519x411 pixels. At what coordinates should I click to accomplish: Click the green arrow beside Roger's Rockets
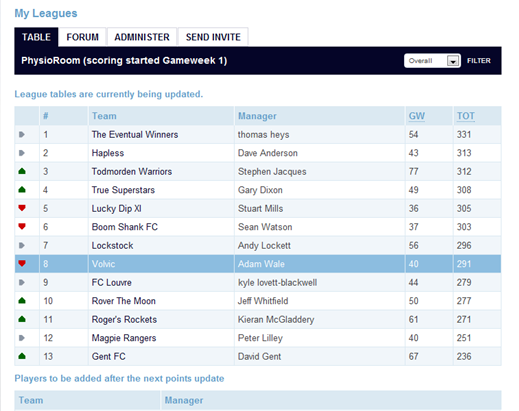(22, 319)
